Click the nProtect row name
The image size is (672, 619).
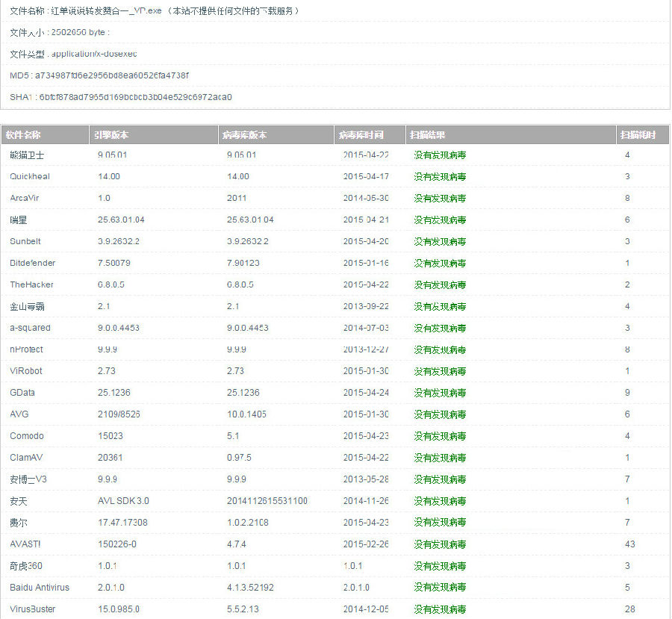click(26, 349)
